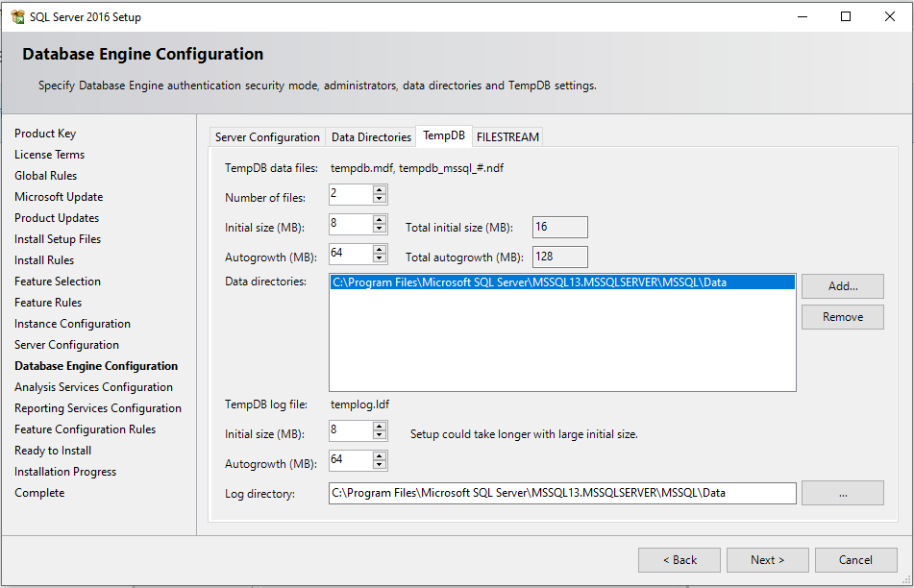Increase TempDB data Initial size spinner

(x=380, y=219)
